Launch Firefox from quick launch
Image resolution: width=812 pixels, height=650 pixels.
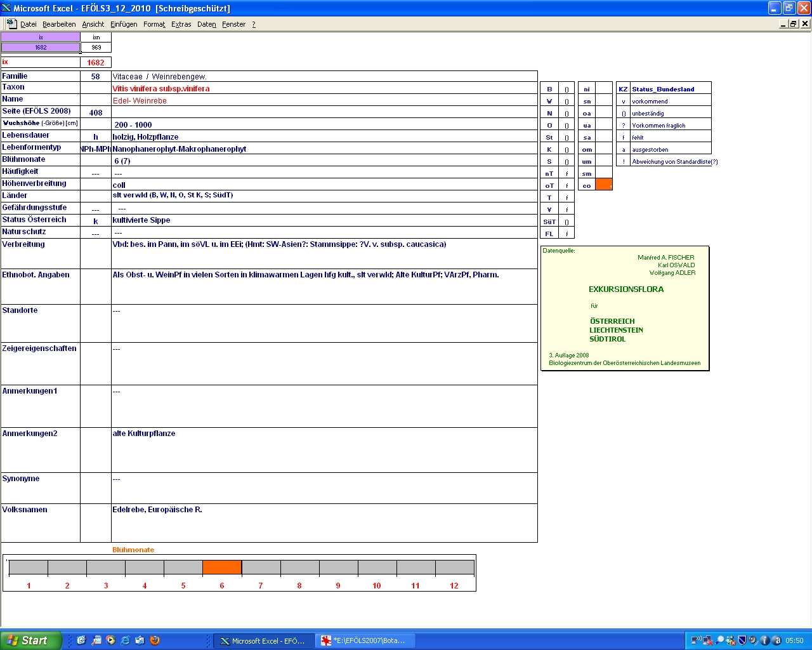tap(154, 640)
